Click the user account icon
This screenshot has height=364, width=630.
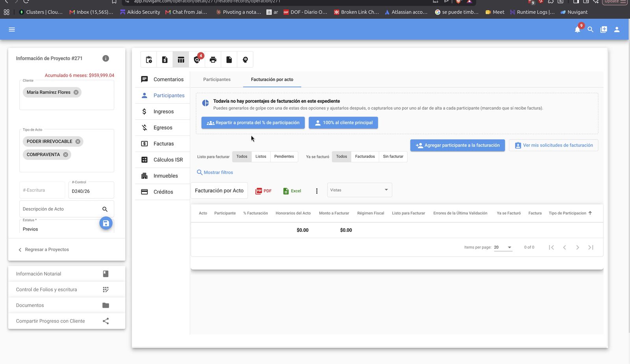coord(617,30)
